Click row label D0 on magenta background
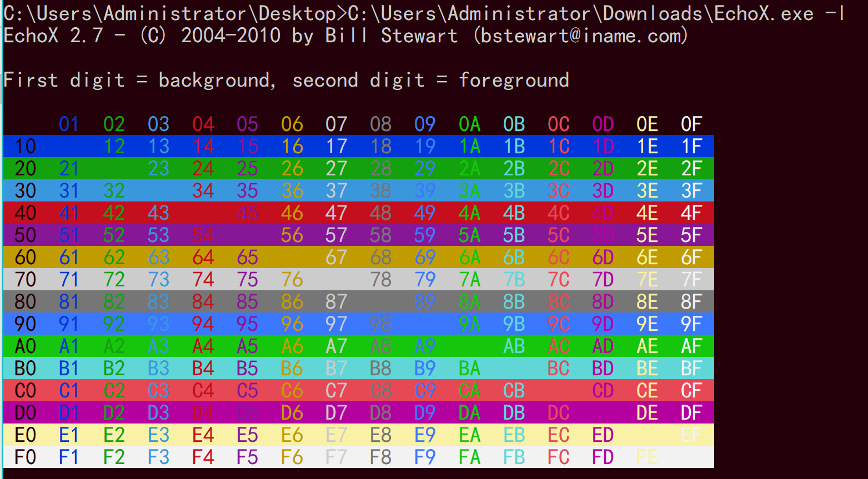868x479 pixels. (25, 412)
